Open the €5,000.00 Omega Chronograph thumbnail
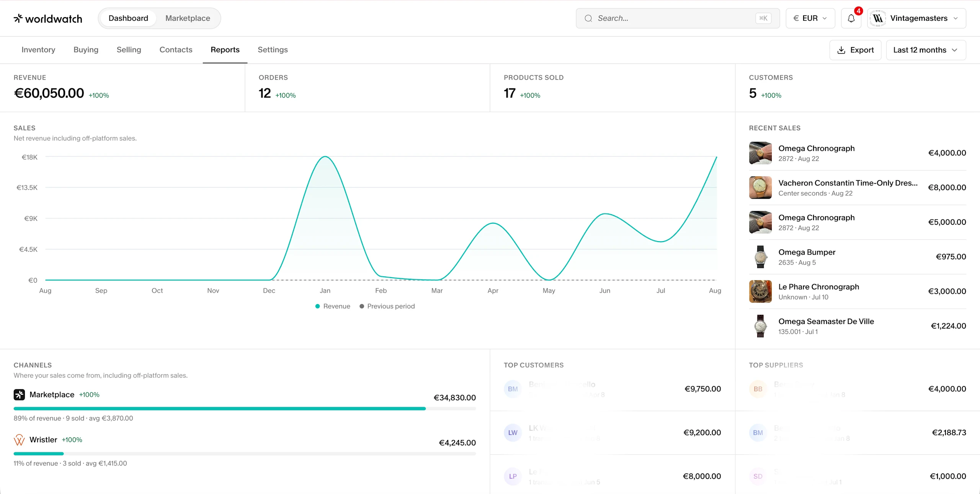 coord(760,222)
